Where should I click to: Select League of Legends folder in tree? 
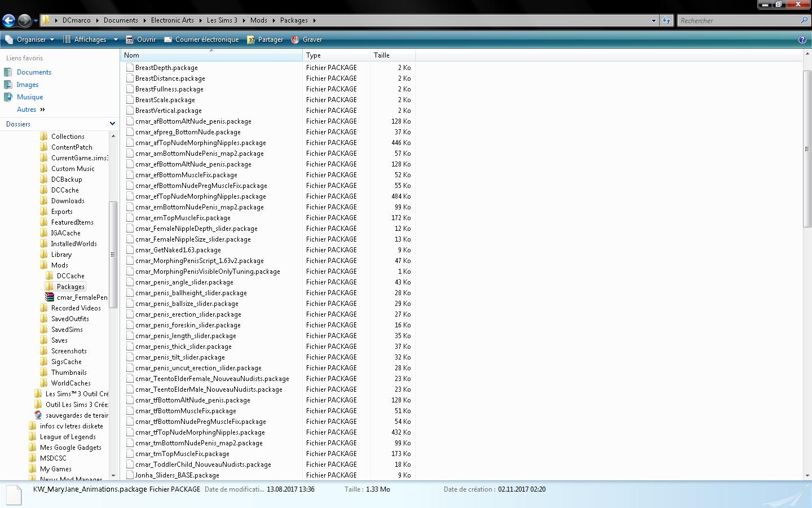tap(68, 437)
